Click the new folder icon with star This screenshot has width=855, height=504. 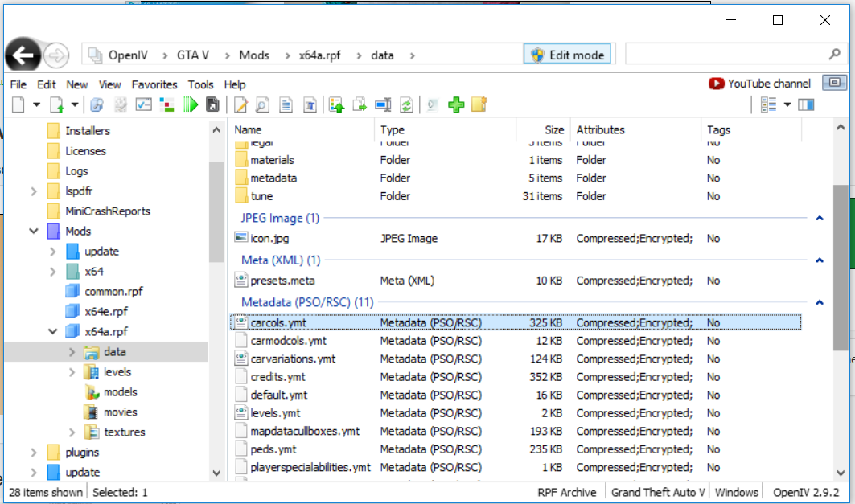coord(479,104)
